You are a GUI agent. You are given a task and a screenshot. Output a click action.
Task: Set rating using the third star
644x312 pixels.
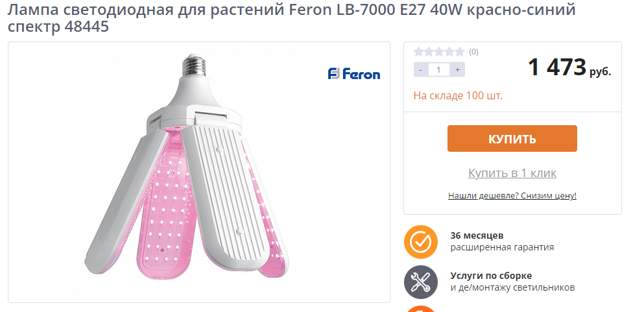click(x=440, y=52)
